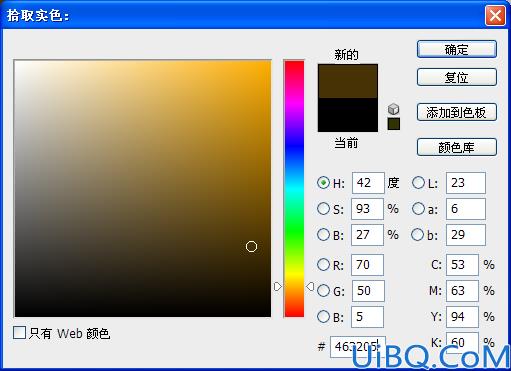Click the 复位 button
The height and width of the screenshot is (371, 511).
pyautogui.click(x=457, y=77)
